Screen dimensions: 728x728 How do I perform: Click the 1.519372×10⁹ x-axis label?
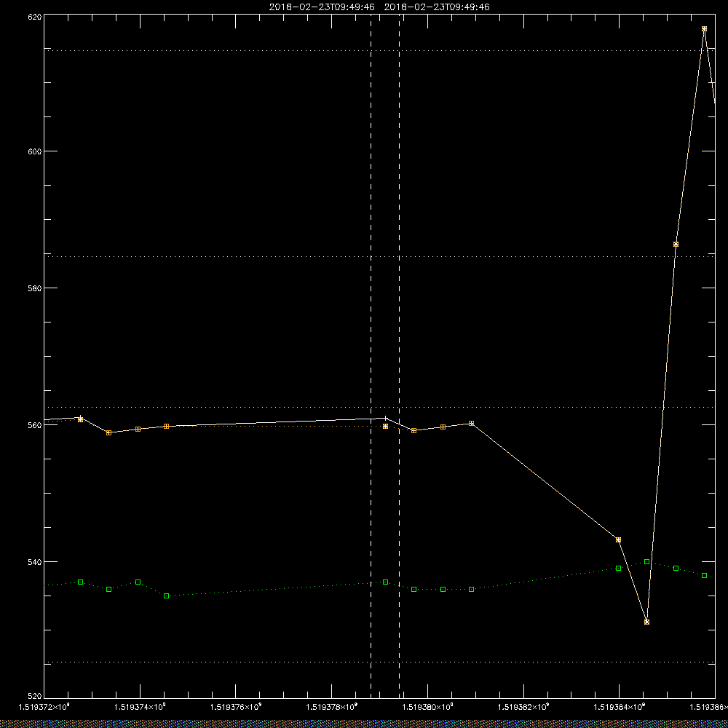pyautogui.click(x=44, y=707)
